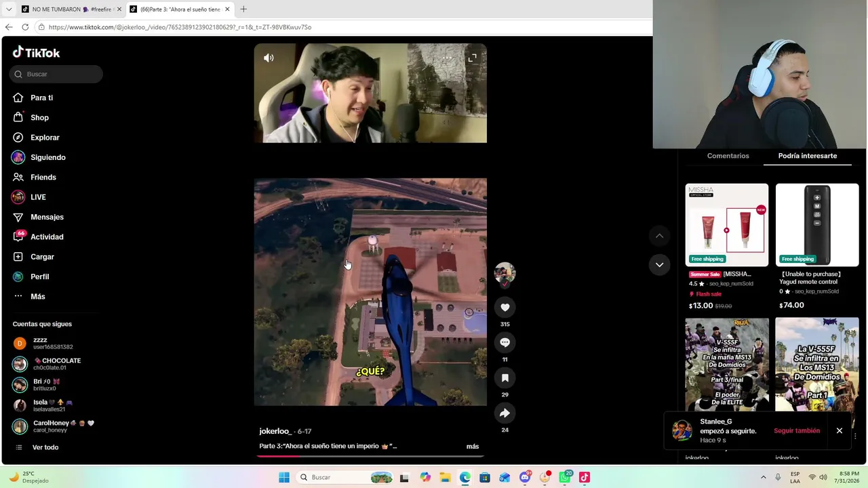Open a new browser tab
This screenshot has height=488, width=868.
tap(243, 9)
